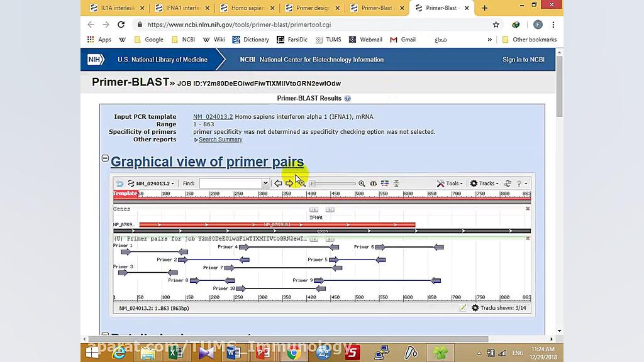Open the NCBI bookmark folder
This screenshot has height=362, width=644.
point(183,40)
